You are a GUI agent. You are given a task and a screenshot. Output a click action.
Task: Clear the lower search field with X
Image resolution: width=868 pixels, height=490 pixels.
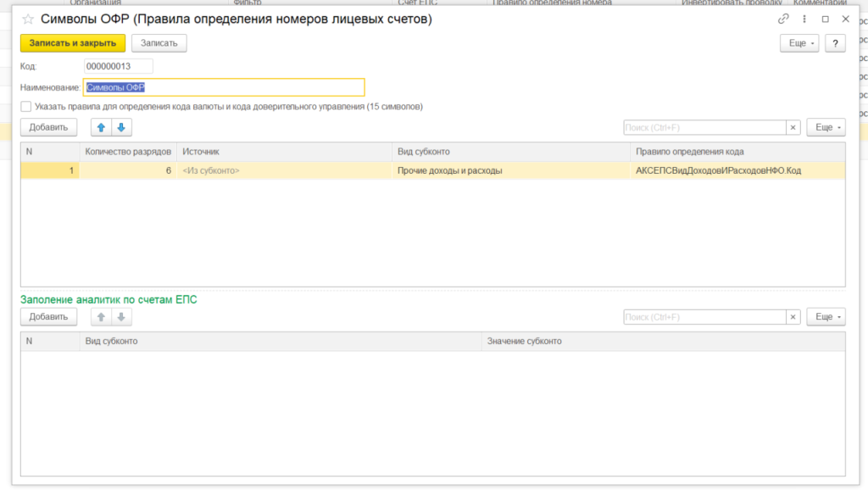pyautogui.click(x=793, y=317)
